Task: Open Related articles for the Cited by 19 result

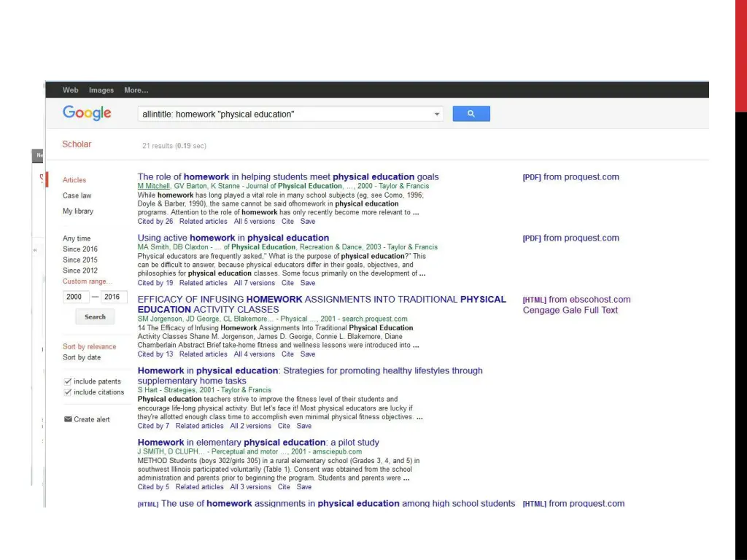Action: (x=204, y=283)
